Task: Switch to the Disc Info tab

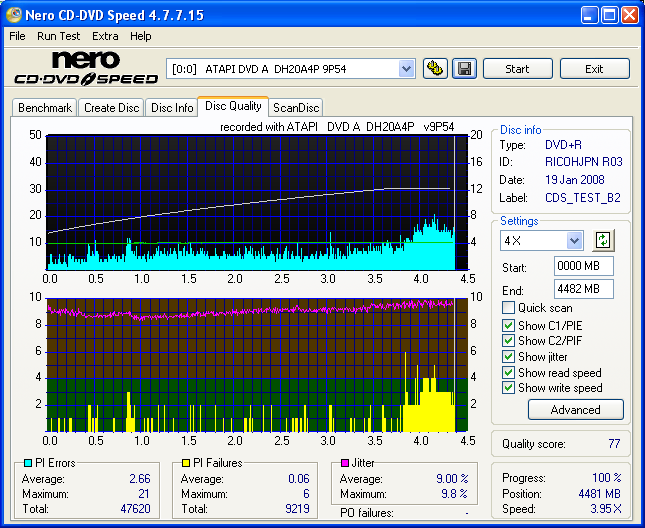Action: pos(172,108)
